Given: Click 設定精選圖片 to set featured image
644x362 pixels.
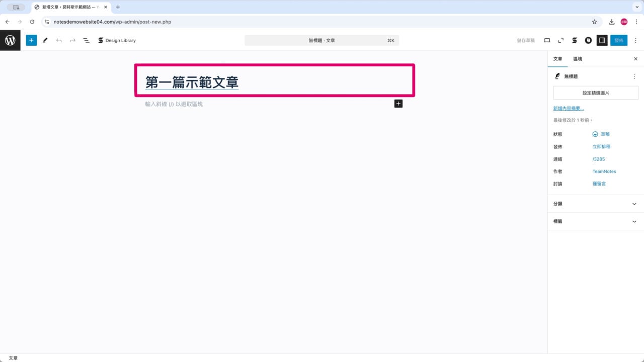Looking at the screenshot, I should click(x=596, y=93).
